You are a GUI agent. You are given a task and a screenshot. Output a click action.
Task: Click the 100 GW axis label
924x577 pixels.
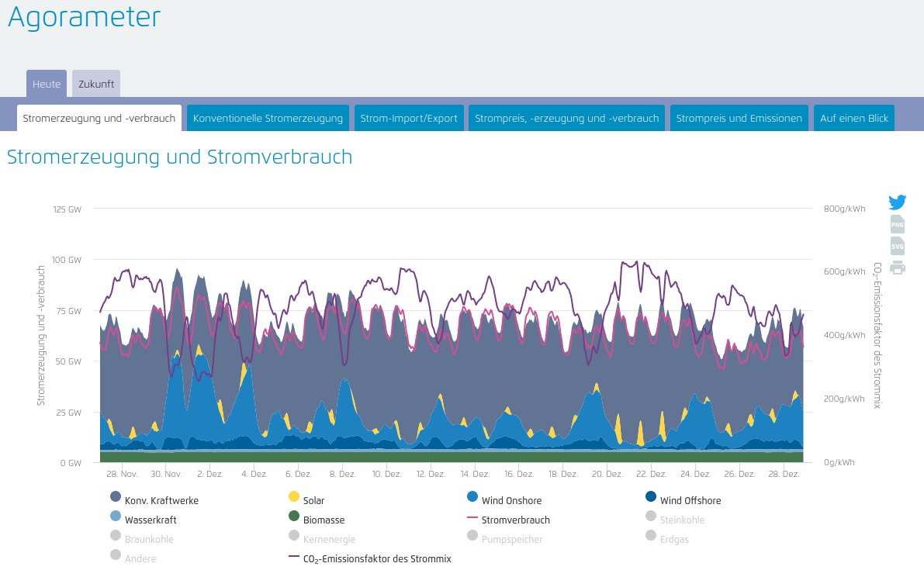point(67,260)
